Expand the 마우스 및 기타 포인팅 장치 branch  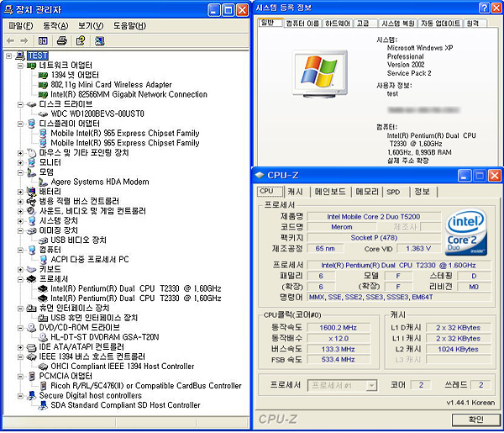pyautogui.click(x=20, y=153)
